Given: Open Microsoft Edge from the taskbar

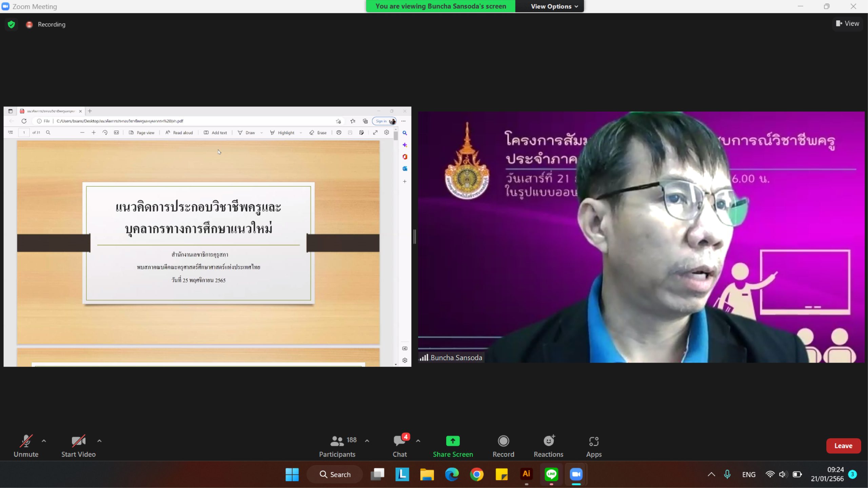Looking at the screenshot, I should coord(452,474).
